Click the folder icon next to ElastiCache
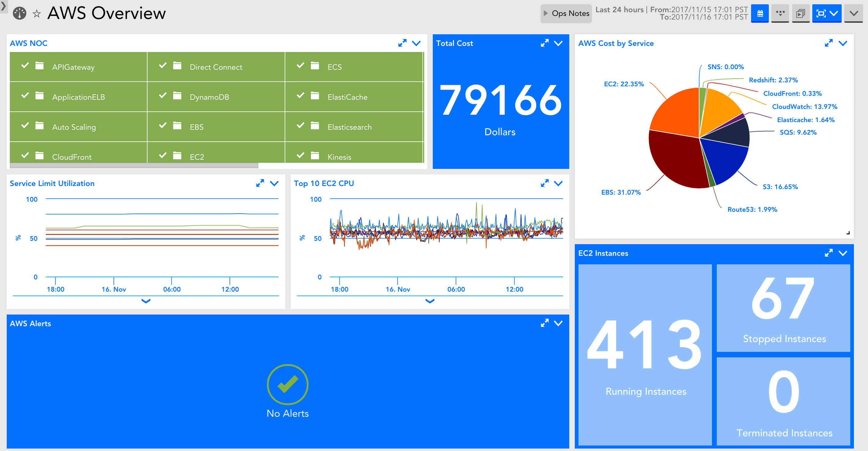The height and width of the screenshot is (451, 868). pos(315,96)
